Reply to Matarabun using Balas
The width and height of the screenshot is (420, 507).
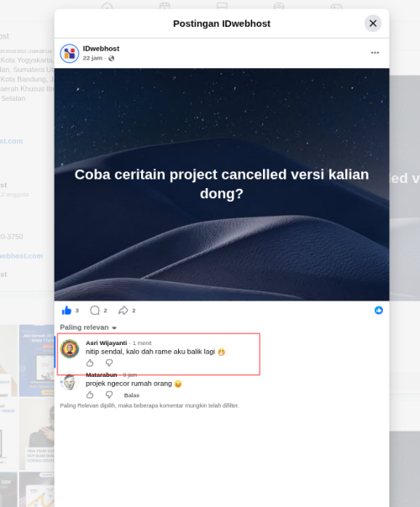pos(131,395)
